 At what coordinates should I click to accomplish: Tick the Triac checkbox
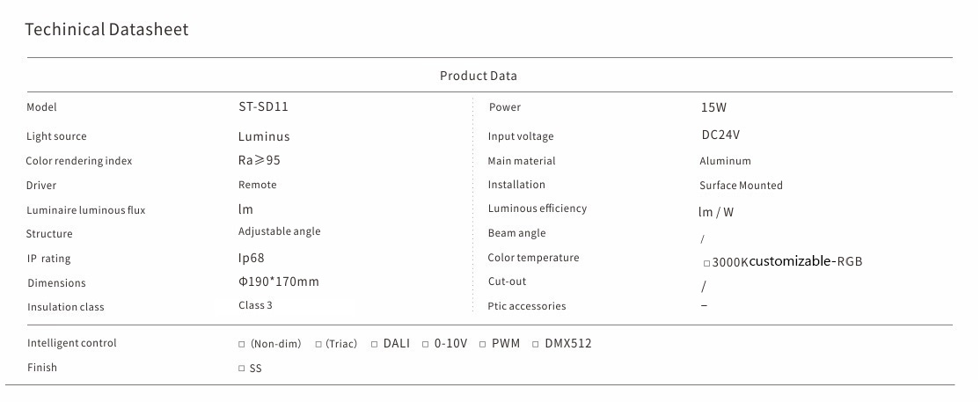click(318, 344)
